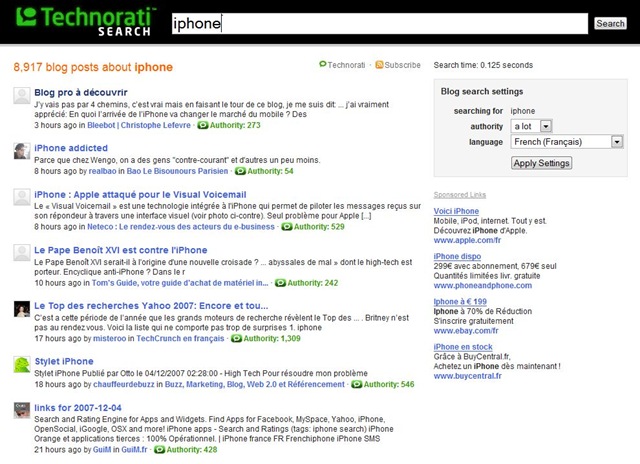
Task: Open the iPhone dispo sponsored ad
Action: coord(457,256)
